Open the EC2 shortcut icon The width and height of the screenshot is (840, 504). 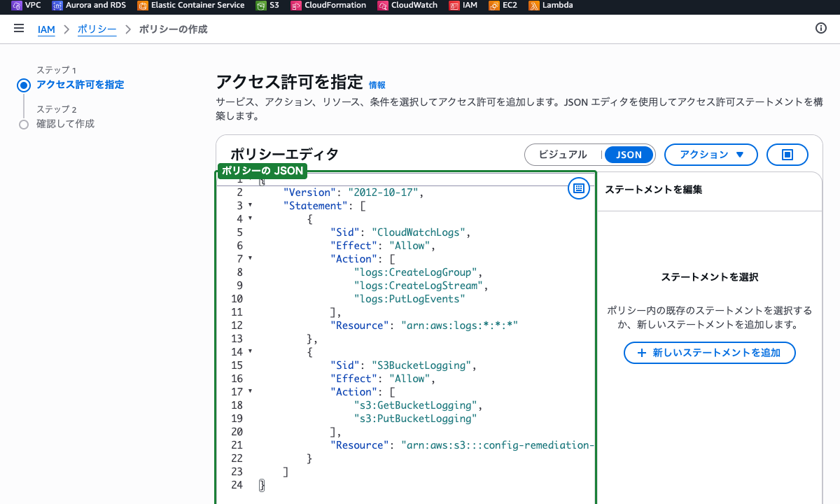[494, 6]
